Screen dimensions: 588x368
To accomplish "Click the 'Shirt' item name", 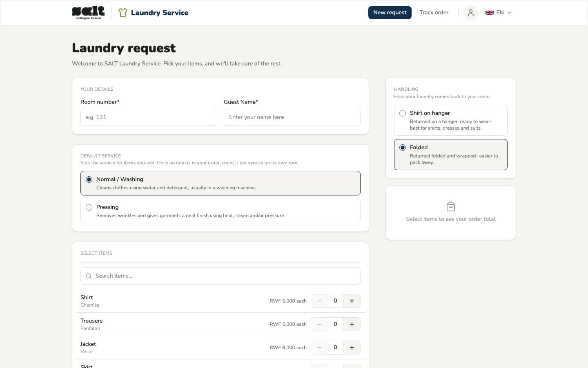I will tap(87, 297).
